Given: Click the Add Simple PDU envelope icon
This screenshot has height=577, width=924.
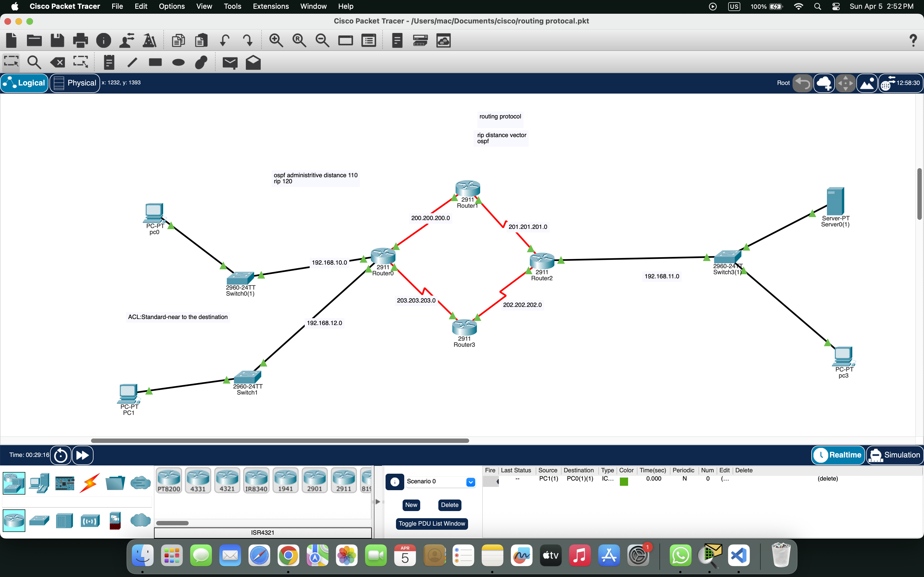Looking at the screenshot, I should pos(230,62).
